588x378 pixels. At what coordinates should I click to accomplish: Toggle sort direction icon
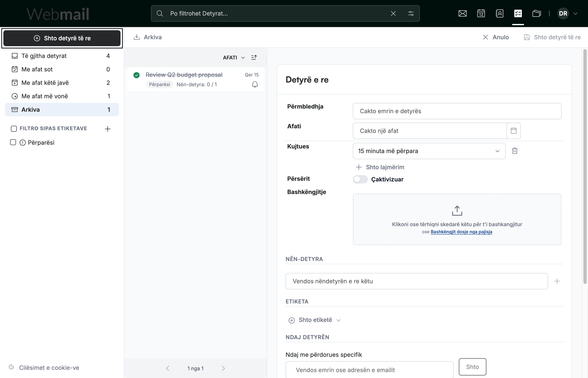click(254, 58)
